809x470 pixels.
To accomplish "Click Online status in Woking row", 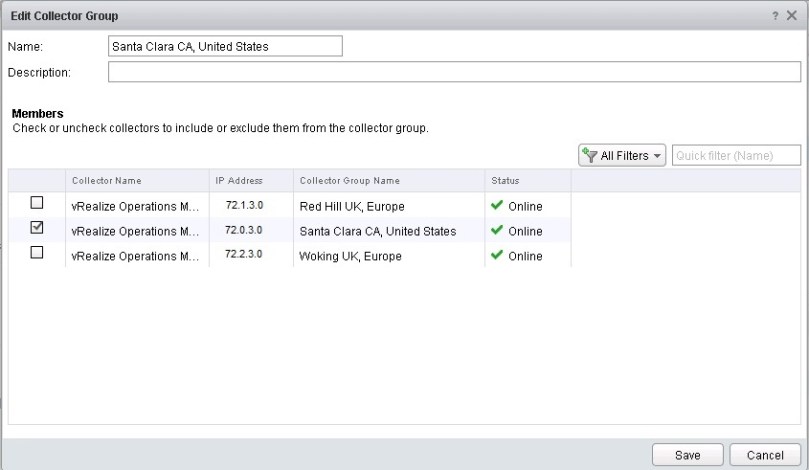I will tap(525, 256).
